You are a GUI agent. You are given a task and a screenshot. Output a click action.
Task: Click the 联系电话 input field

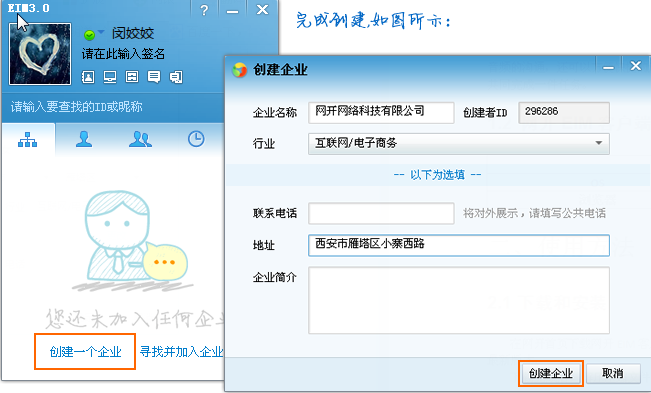coord(381,213)
